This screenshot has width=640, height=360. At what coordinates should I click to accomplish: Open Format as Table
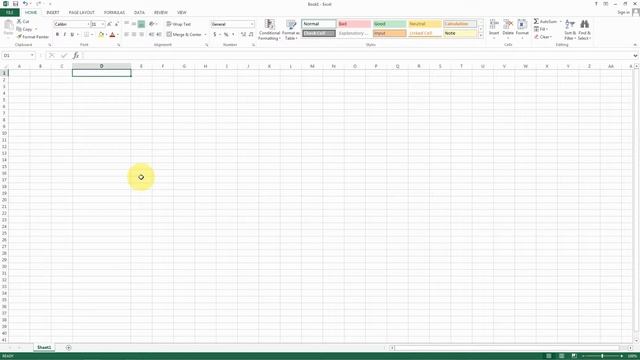pos(291,29)
